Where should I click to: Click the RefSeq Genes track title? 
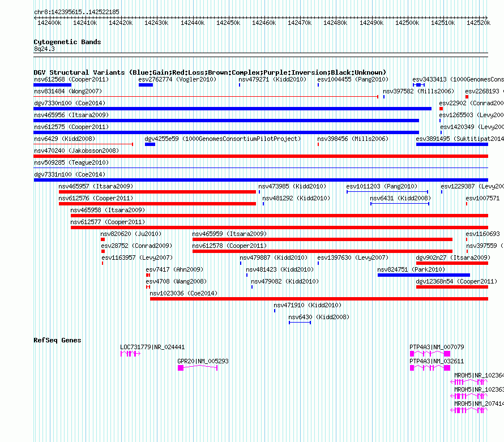(58, 340)
